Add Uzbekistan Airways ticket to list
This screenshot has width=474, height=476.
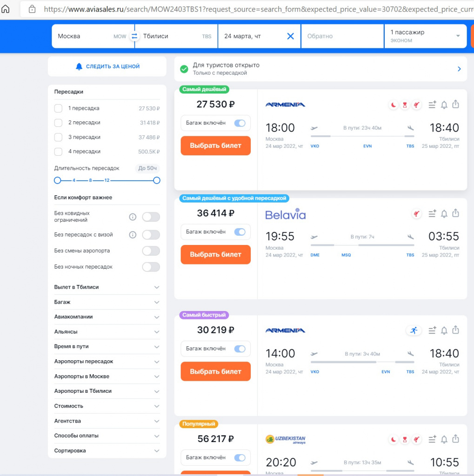pyautogui.click(x=432, y=439)
